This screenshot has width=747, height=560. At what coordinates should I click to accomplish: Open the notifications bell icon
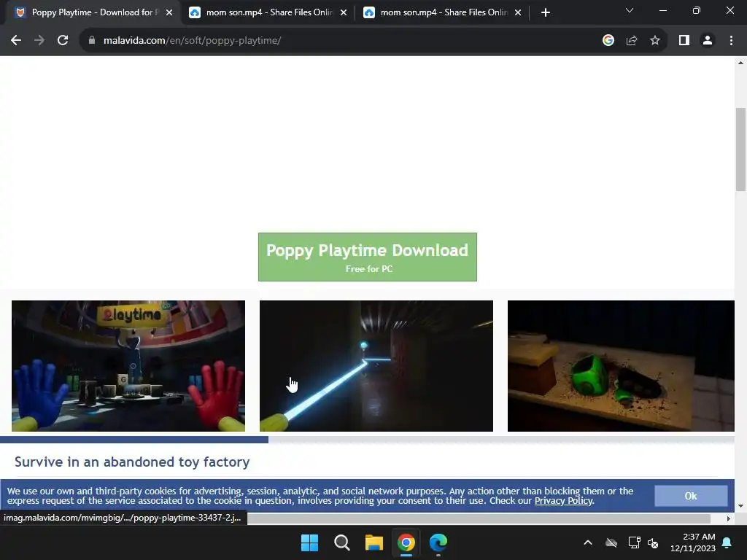coord(727,542)
